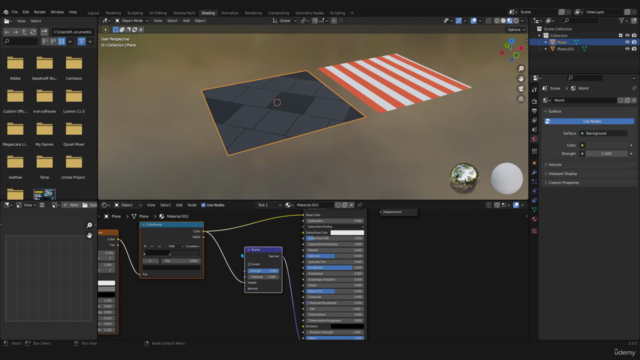This screenshot has height=360, width=640.
Task: Open the Material properties tab icon
Action: click(x=534, y=219)
